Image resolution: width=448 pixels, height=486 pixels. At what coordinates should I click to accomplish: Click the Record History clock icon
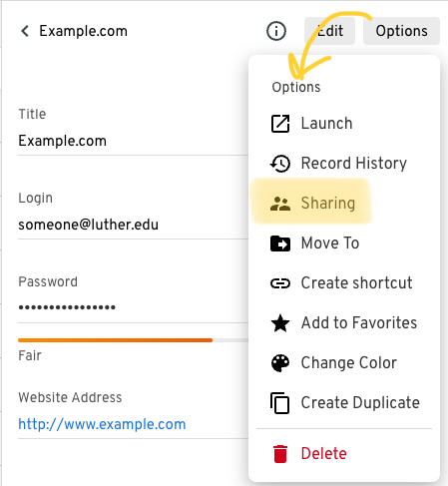tap(280, 164)
